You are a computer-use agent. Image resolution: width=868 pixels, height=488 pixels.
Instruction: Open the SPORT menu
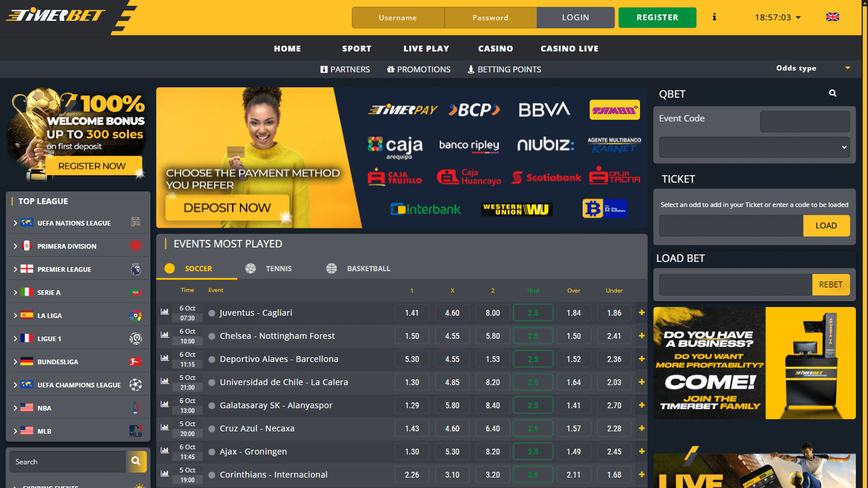coord(356,49)
